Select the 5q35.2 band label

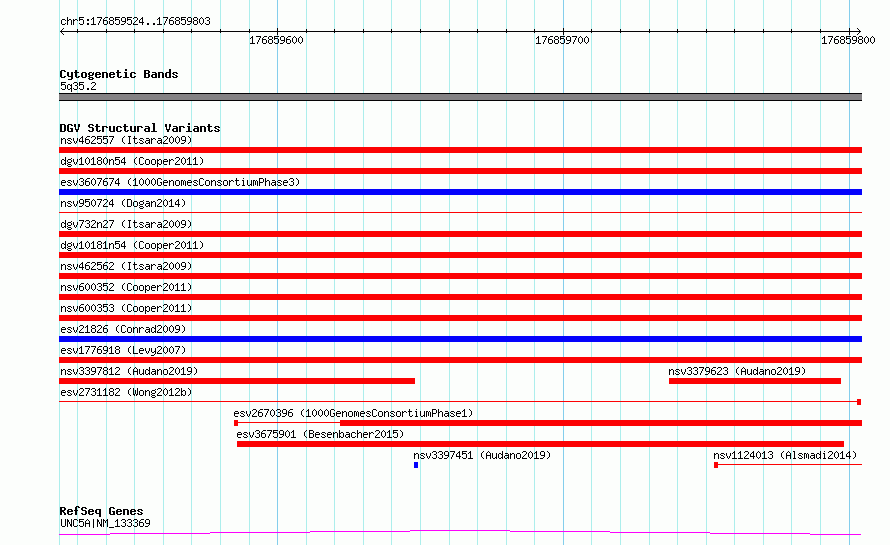[x=78, y=86]
